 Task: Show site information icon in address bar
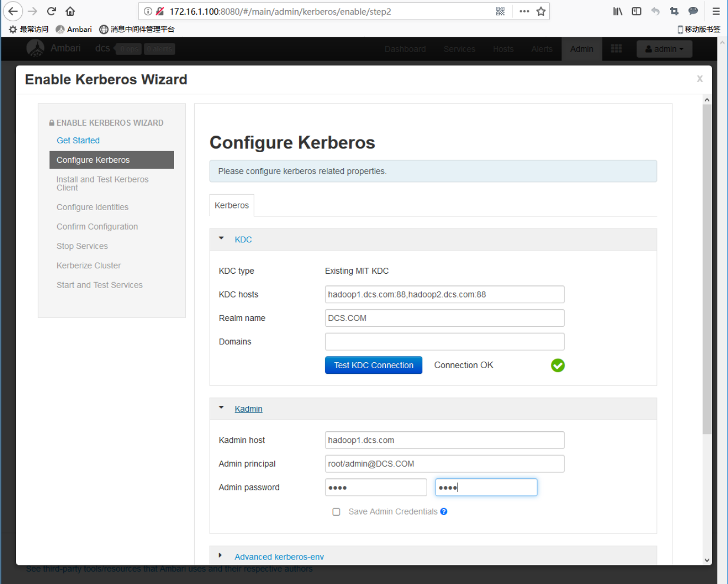click(x=148, y=11)
